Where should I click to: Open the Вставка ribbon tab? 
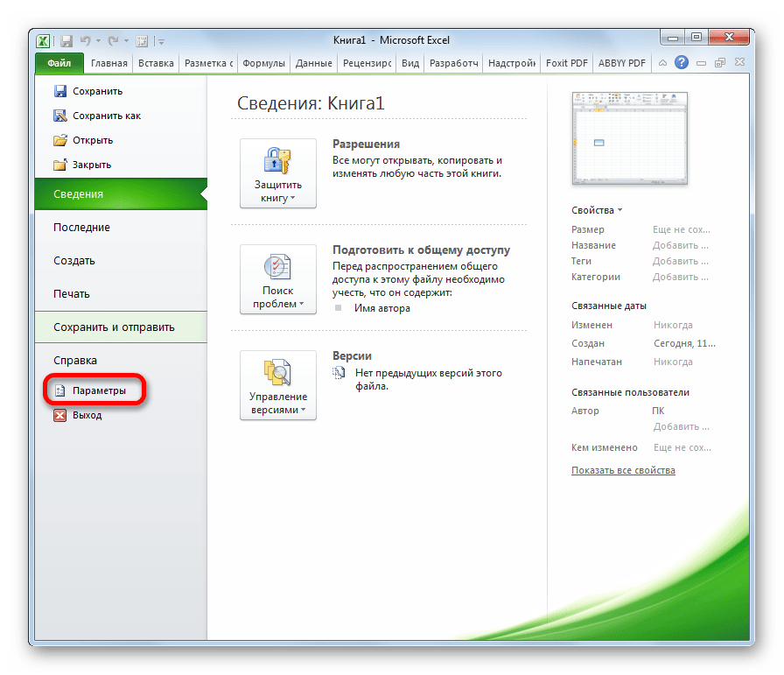coord(156,63)
